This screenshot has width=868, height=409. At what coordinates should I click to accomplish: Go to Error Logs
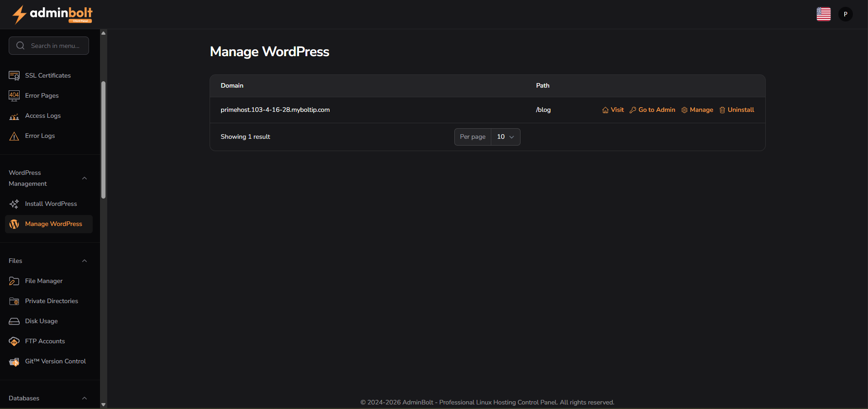(x=49, y=136)
